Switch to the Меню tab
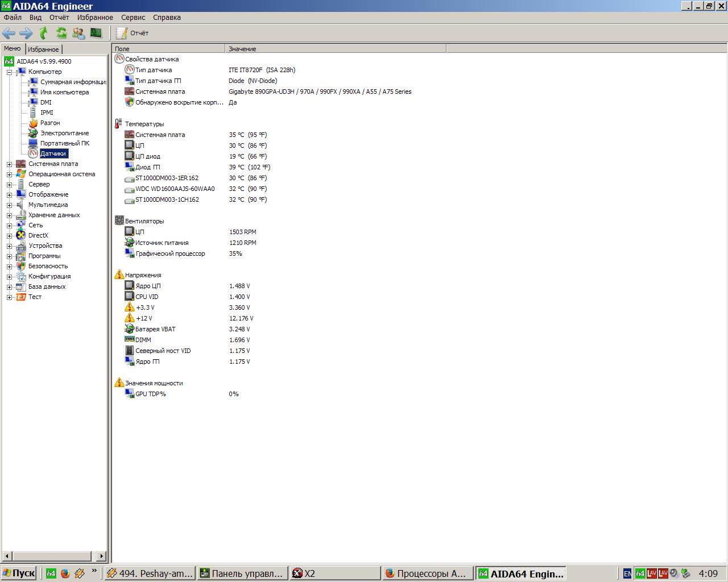This screenshot has width=728, height=582. coord(13,48)
